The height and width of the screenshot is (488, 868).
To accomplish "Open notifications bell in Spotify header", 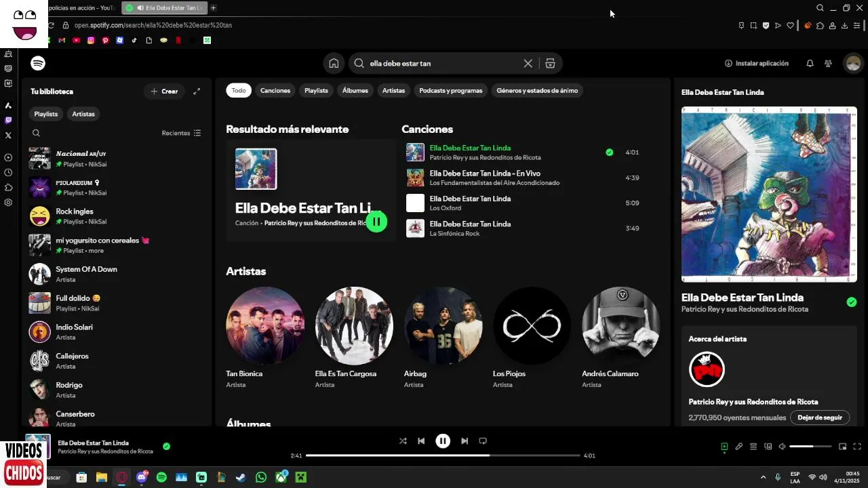I will click(x=810, y=63).
